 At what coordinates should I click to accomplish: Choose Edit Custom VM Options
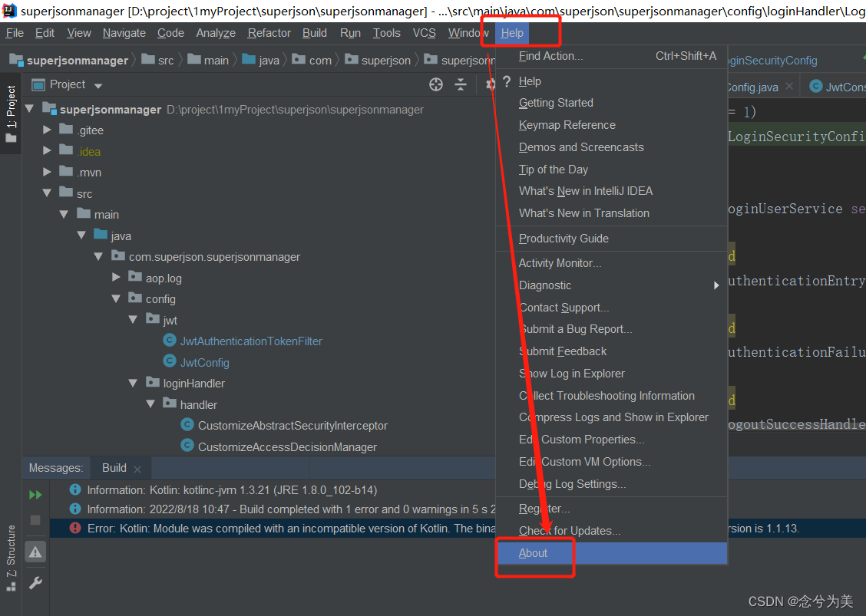pos(611,462)
